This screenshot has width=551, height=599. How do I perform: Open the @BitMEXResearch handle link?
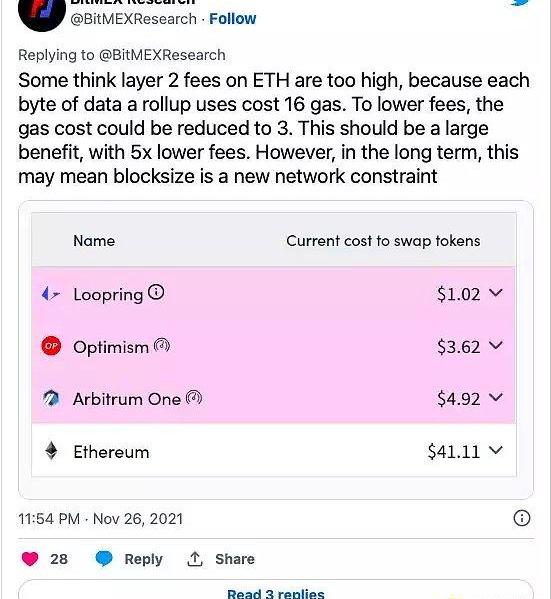[x=133, y=19]
